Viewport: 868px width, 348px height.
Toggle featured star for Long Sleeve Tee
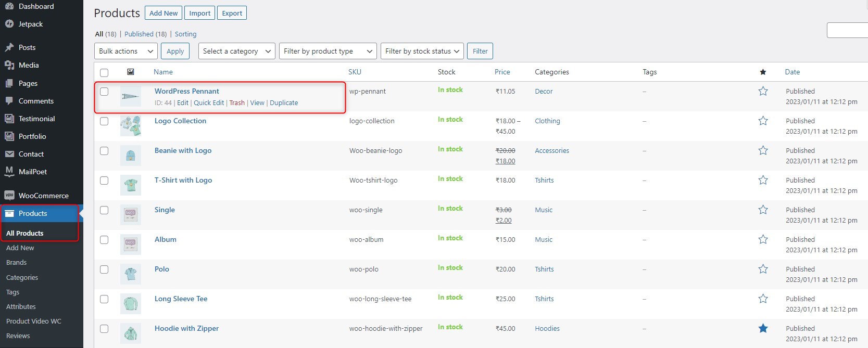click(763, 299)
